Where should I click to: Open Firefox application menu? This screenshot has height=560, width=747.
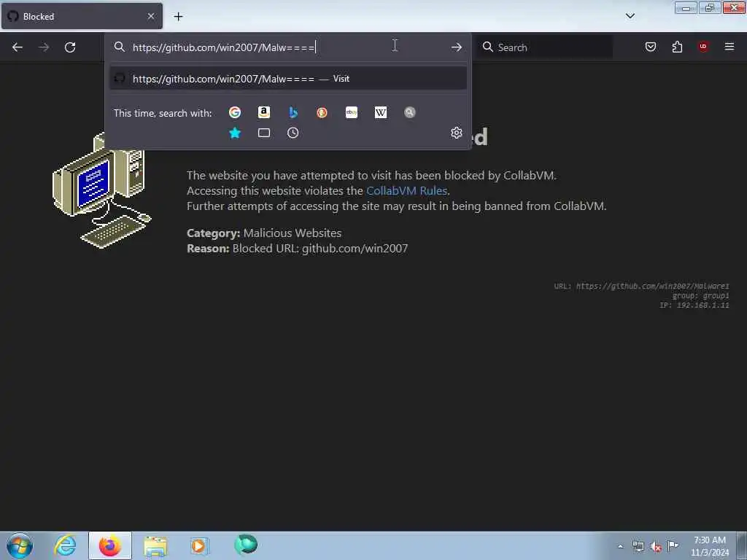(x=729, y=47)
